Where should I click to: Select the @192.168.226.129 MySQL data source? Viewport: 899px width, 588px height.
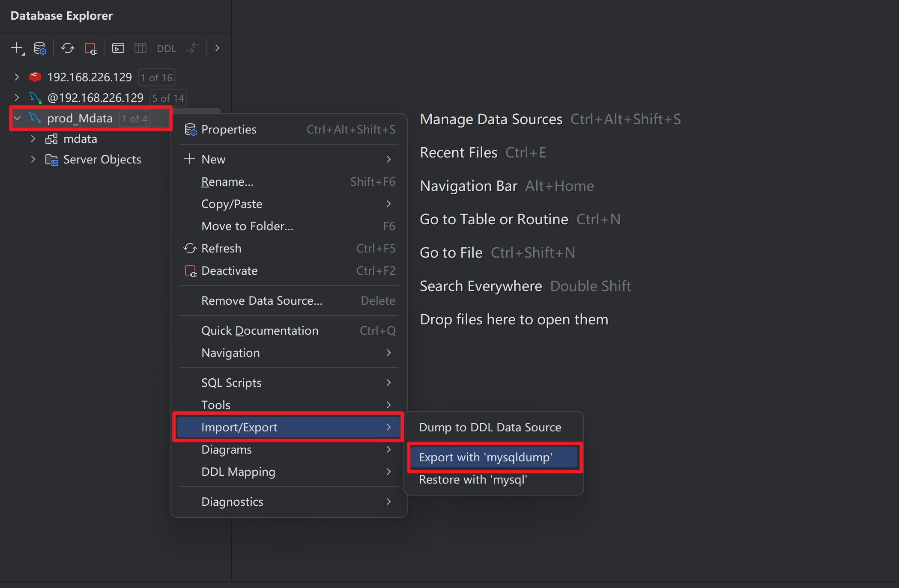click(x=95, y=98)
